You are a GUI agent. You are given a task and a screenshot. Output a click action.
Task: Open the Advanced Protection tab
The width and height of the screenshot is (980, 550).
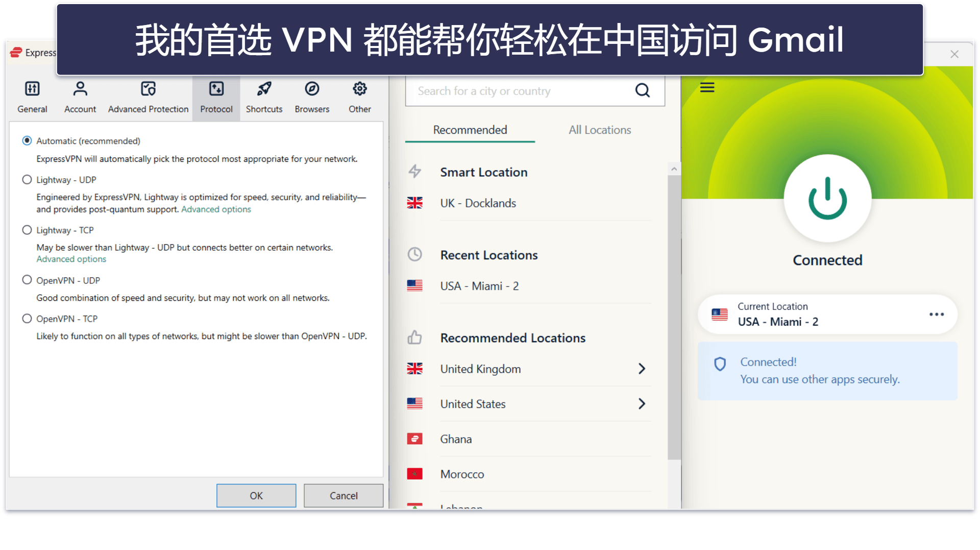148,97
